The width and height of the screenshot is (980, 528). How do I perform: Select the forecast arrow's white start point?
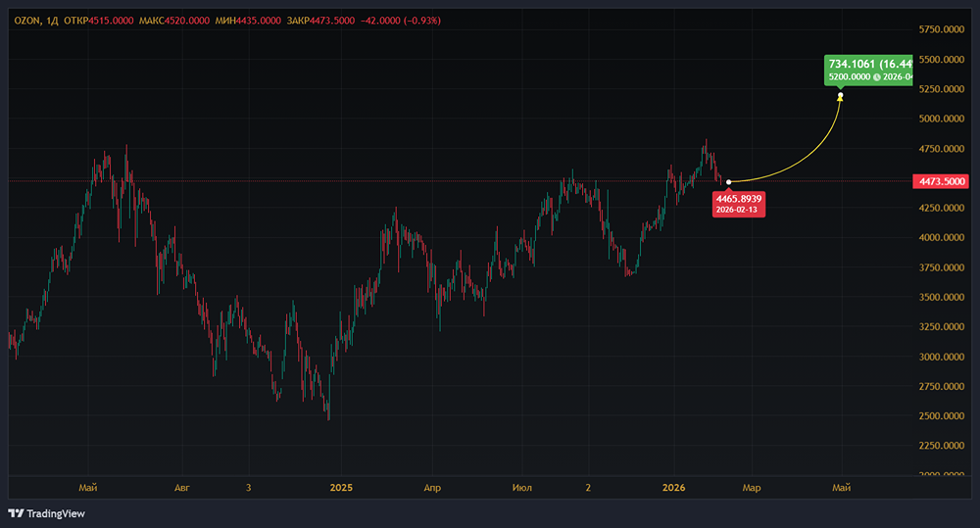729,182
